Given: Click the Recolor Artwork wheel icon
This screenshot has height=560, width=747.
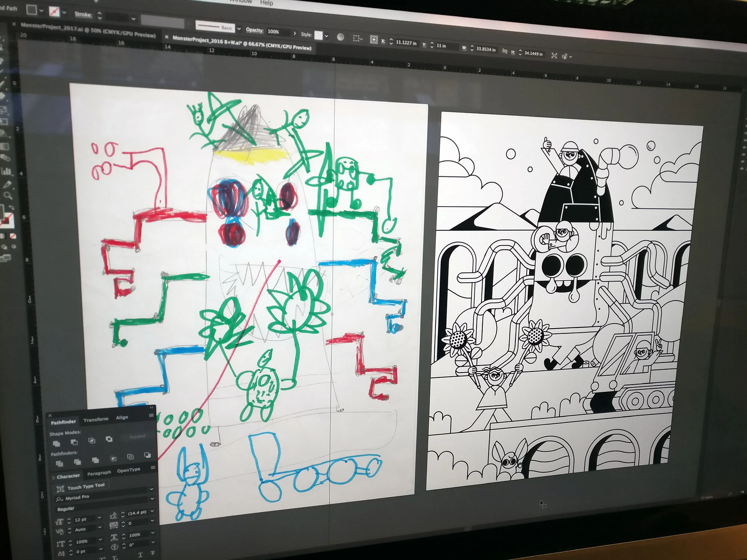Looking at the screenshot, I should 340,37.
